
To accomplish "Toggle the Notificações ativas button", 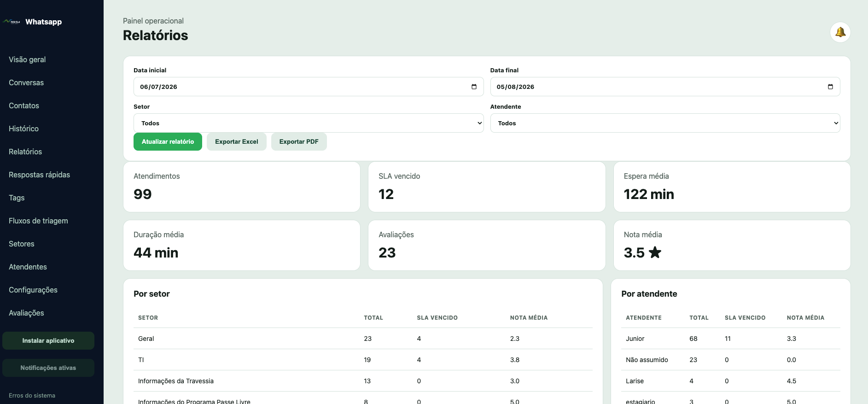I will 48,368.
